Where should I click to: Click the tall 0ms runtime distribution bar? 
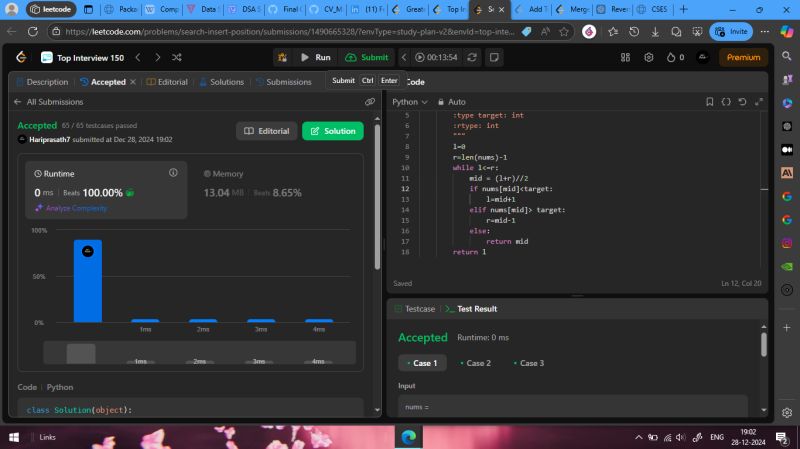click(x=88, y=281)
